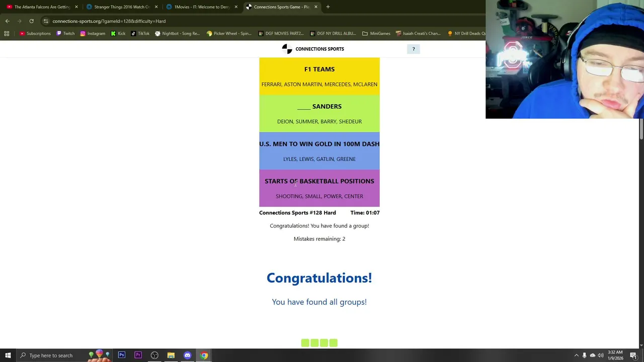Switch to 1Movies IT Welcome to Derry tab

pyautogui.click(x=201, y=7)
